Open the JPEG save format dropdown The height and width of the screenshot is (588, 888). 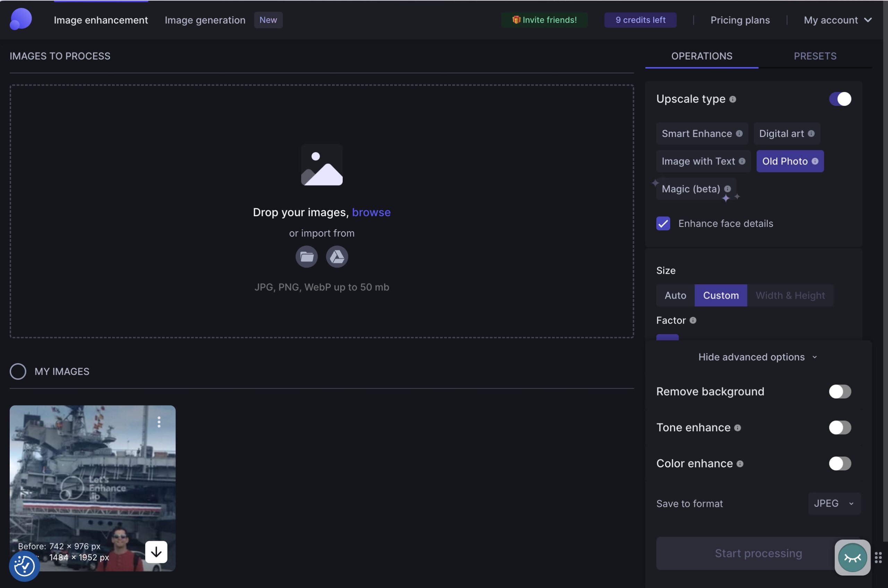[834, 503]
